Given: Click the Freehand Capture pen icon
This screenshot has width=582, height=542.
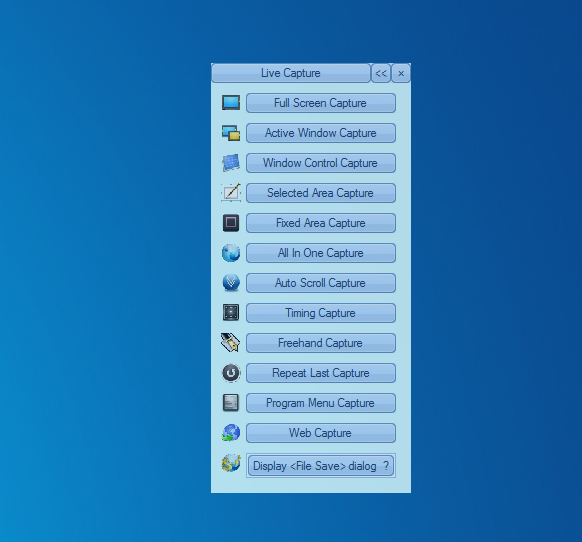Looking at the screenshot, I should coord(230,342).
